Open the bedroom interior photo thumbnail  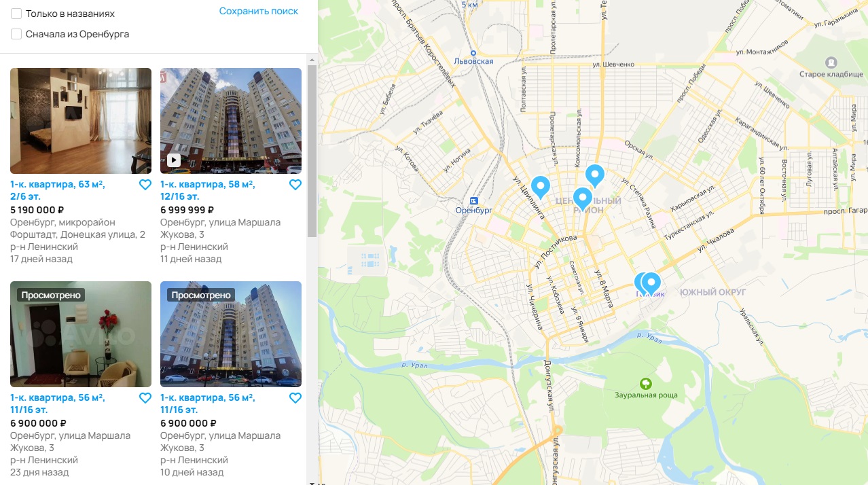tap(81, 121)
